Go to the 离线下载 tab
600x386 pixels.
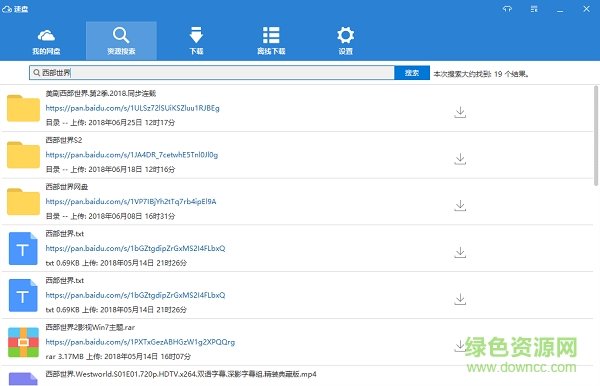(x=271, y=41)
